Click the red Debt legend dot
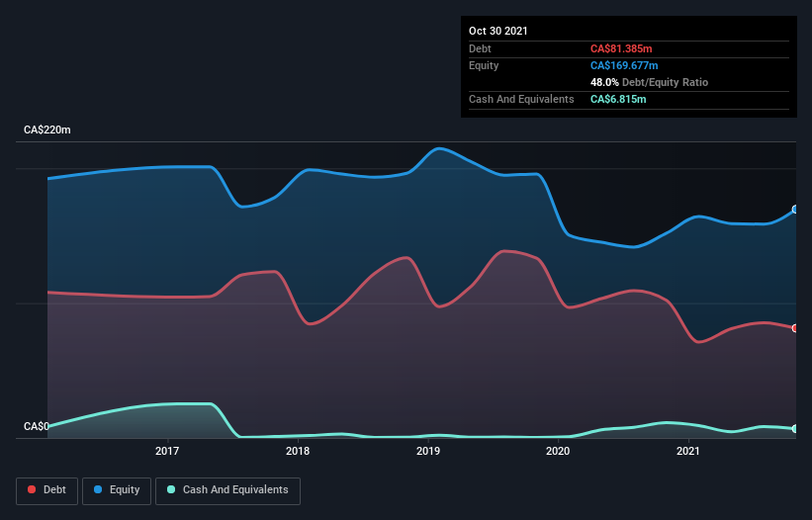 pos(32,489)
